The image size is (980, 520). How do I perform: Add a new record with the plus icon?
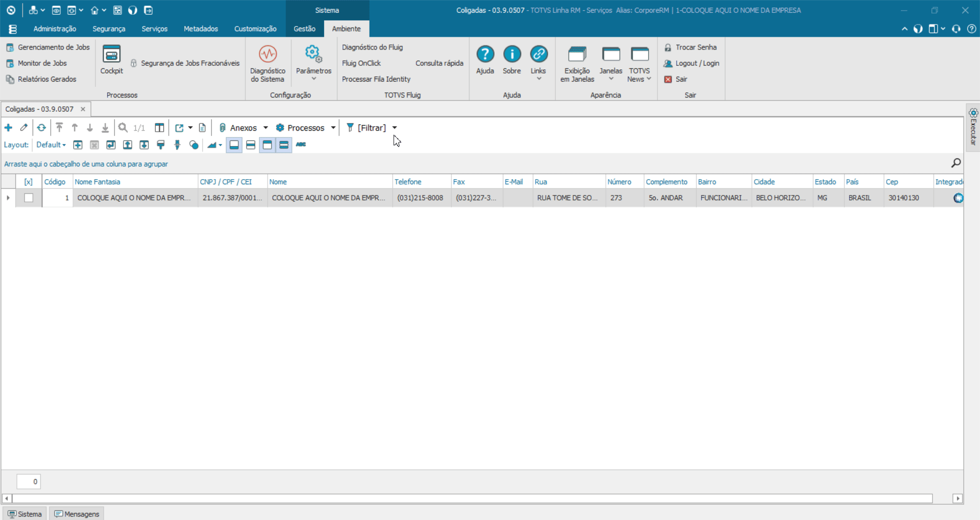(x=8, y=128)
